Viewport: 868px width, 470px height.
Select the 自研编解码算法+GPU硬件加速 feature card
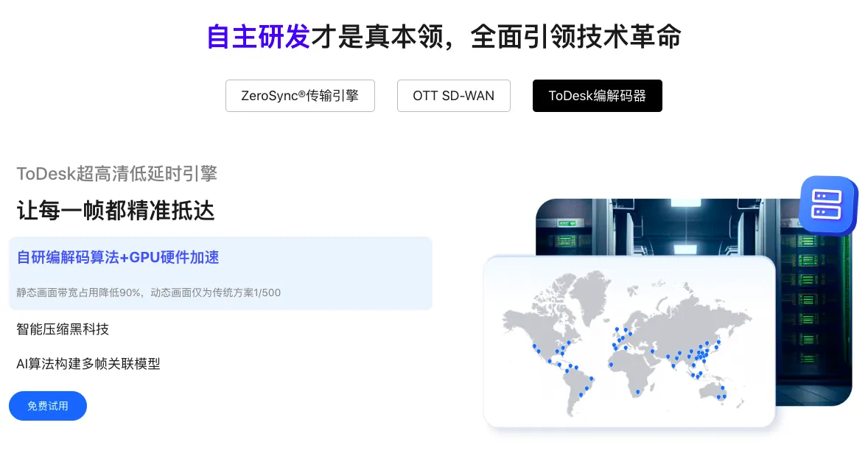[x=220, y=273]
